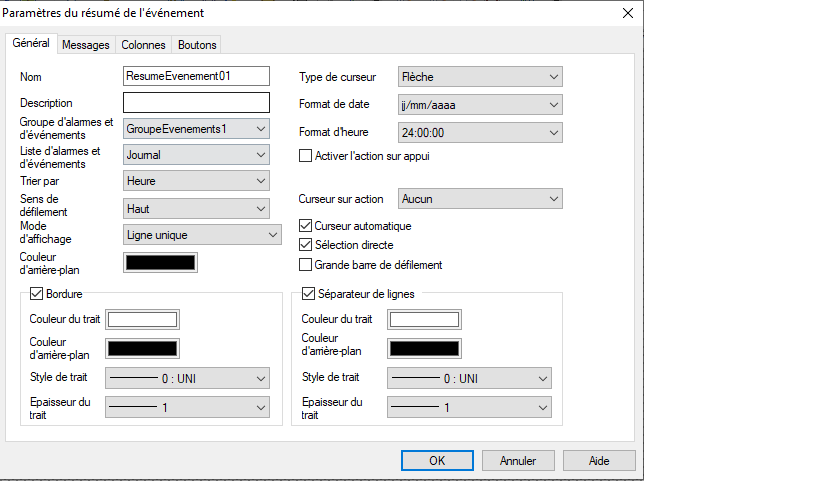Close the Paramètres du résumé dialog
This screenshot has height=481, width=819.
[627, 13]
